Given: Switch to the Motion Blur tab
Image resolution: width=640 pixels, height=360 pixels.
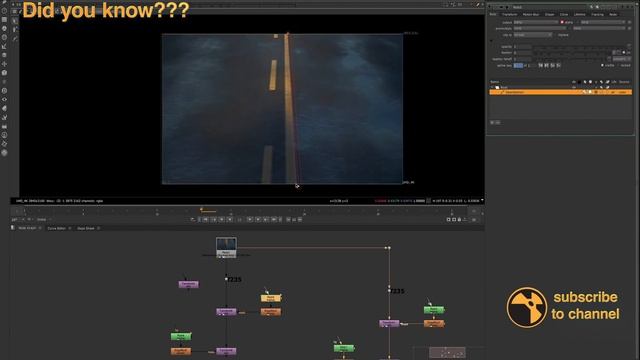Looking at the screenshot, I should pyautogui.click(x=531, y=14).
